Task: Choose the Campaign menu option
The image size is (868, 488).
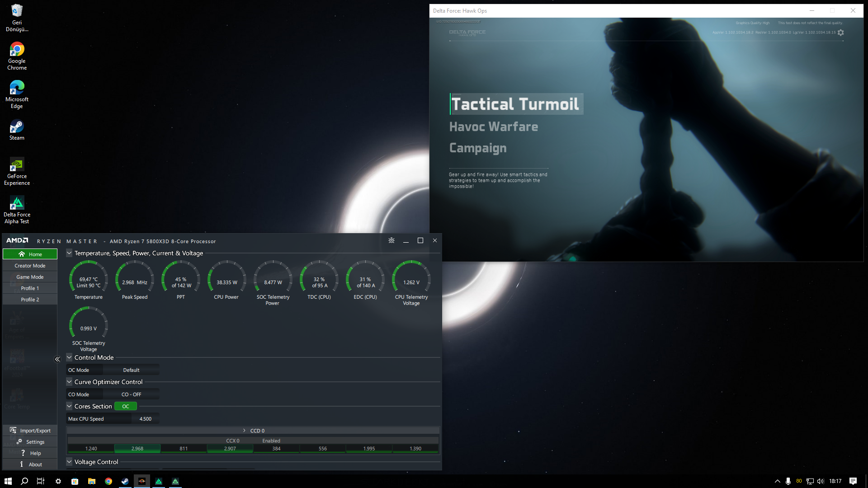Action: pos(478,148)
